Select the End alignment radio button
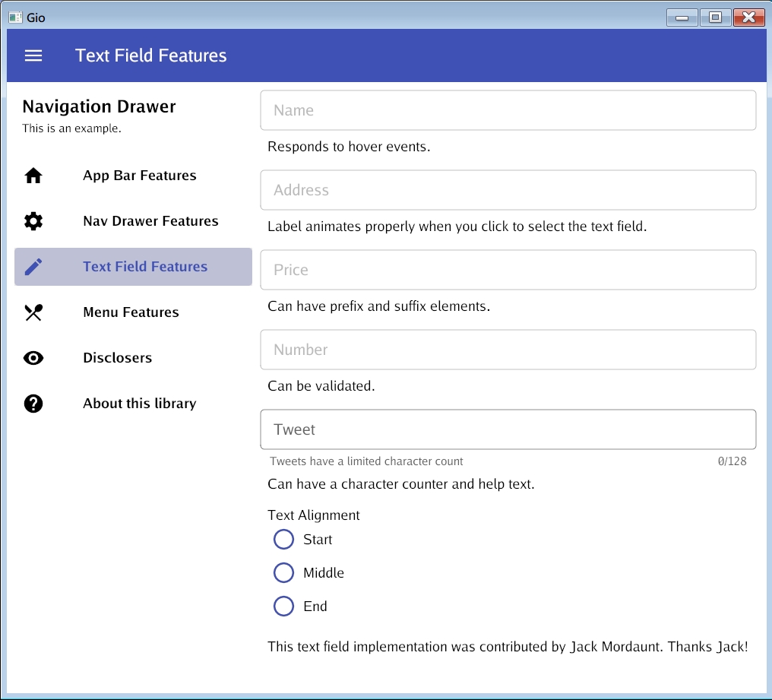The image size is (772, 700). point(283,607)
